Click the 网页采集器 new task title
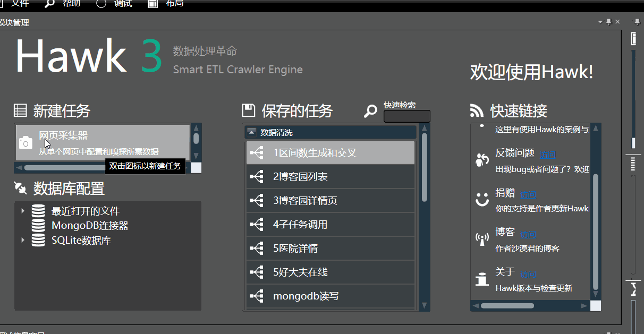This screenshot has height=334, width=644. click(x=63, y=136)
